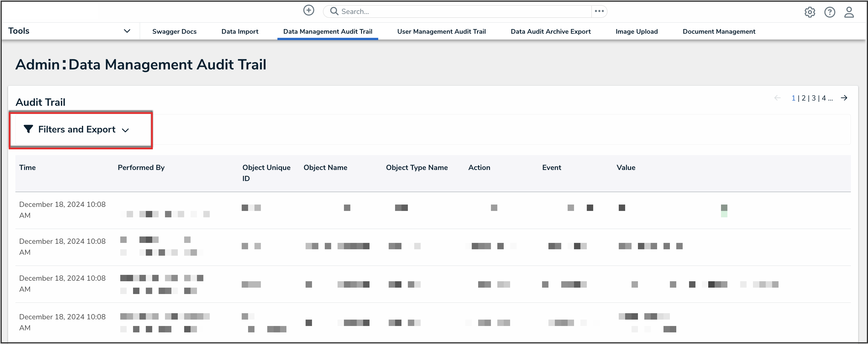Click the plus circle create icon
This screenshot has width=868, height=344.
[308, 10]
